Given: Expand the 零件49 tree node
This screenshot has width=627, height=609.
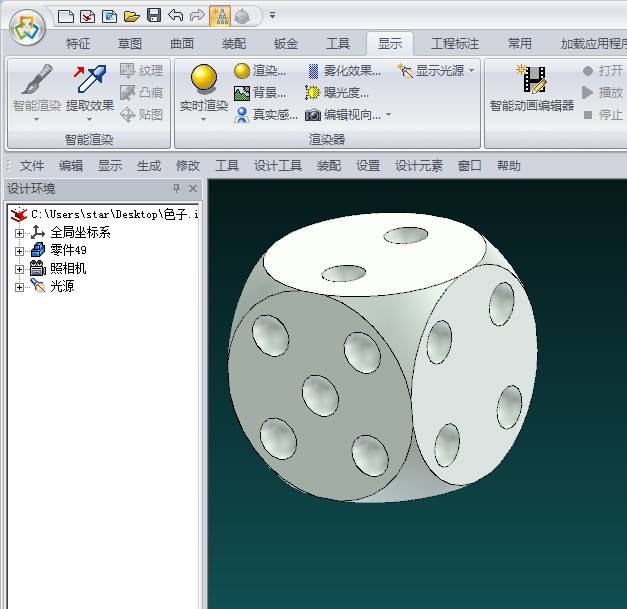Looking at the screenshot, I should (19, 251).
